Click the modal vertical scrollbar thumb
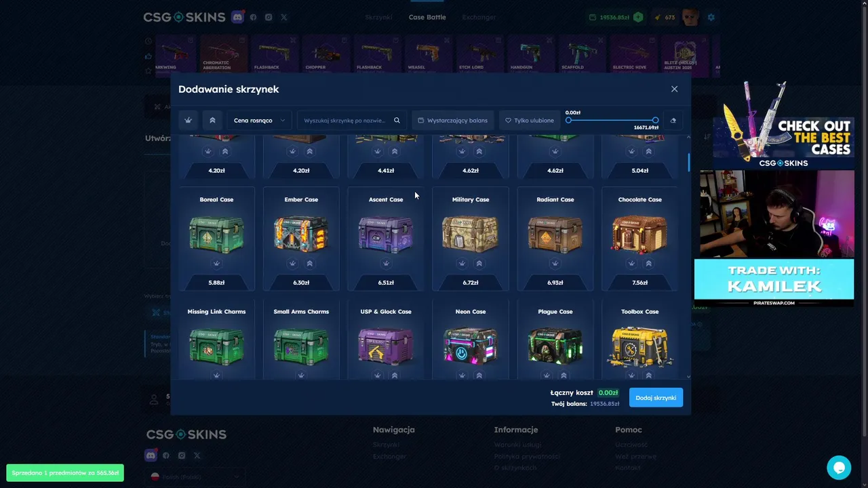This screenshot has height=488, width=868. click(x=689, y=162)
